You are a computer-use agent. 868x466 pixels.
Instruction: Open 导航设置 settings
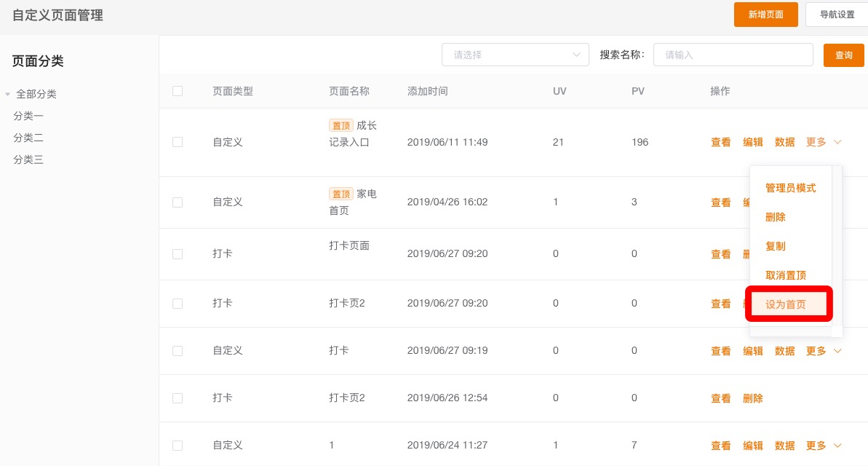tap(837, 15)
